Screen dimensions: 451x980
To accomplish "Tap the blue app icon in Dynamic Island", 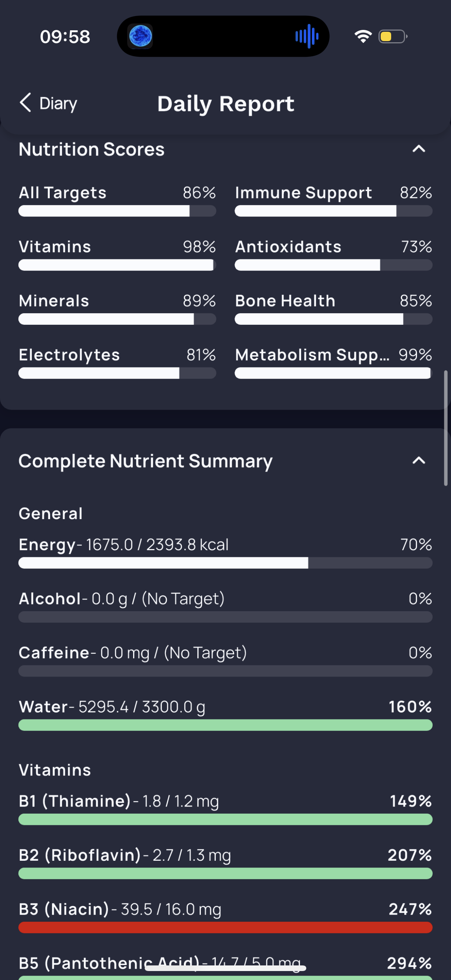I will pos(141,37).
